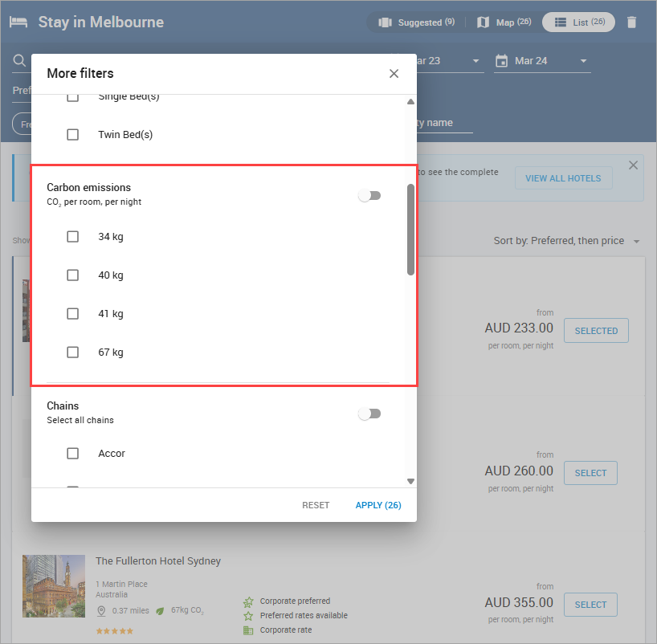The image size is (657, 644).
Task: Click the leaf carbon icon on Fullerton Hotel
Action: click(x=160, y=611)
